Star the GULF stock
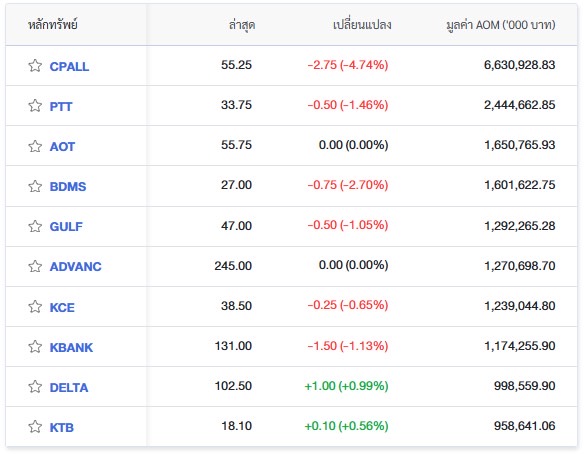The width and height of the screenshot is (584, 454). [x=35, y=226]
